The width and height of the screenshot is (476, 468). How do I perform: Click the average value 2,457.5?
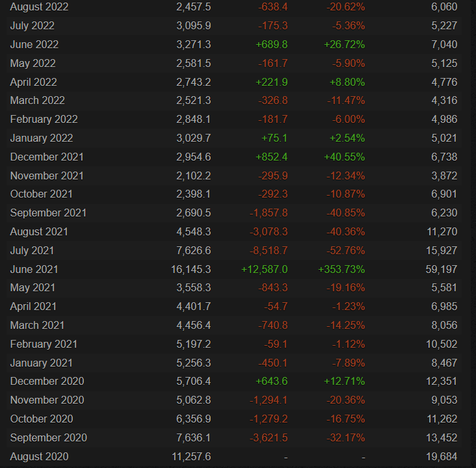tap(194, 6)
